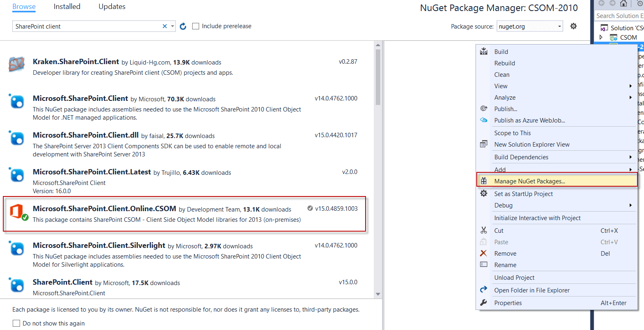Refresh the package search results

pos(183,26)
